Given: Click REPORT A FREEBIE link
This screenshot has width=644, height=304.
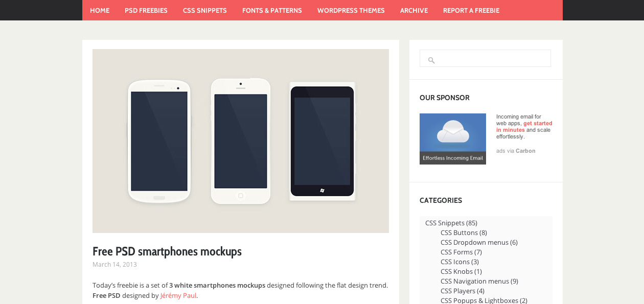Looking at the screenshot, I should coord(471,10).
